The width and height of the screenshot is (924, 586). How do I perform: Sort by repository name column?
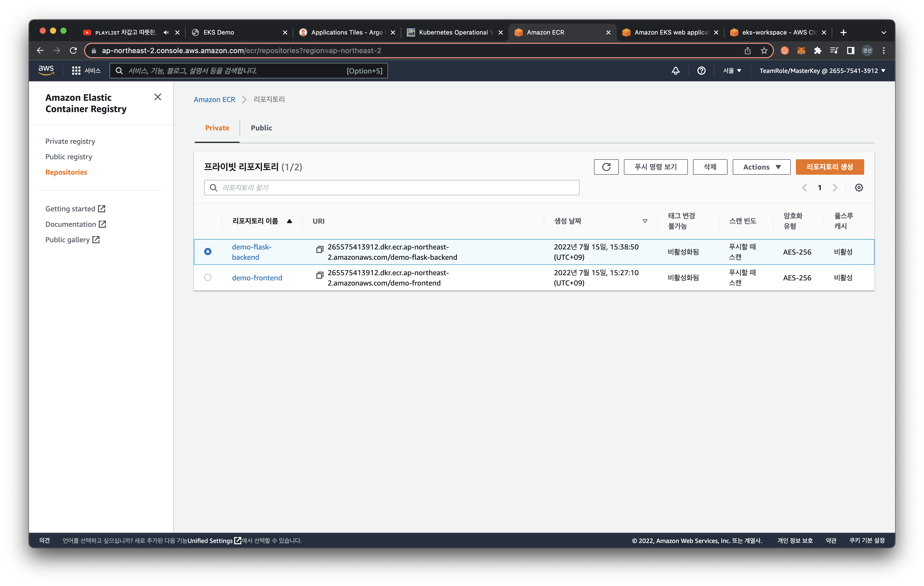click(x=262, y=221)
